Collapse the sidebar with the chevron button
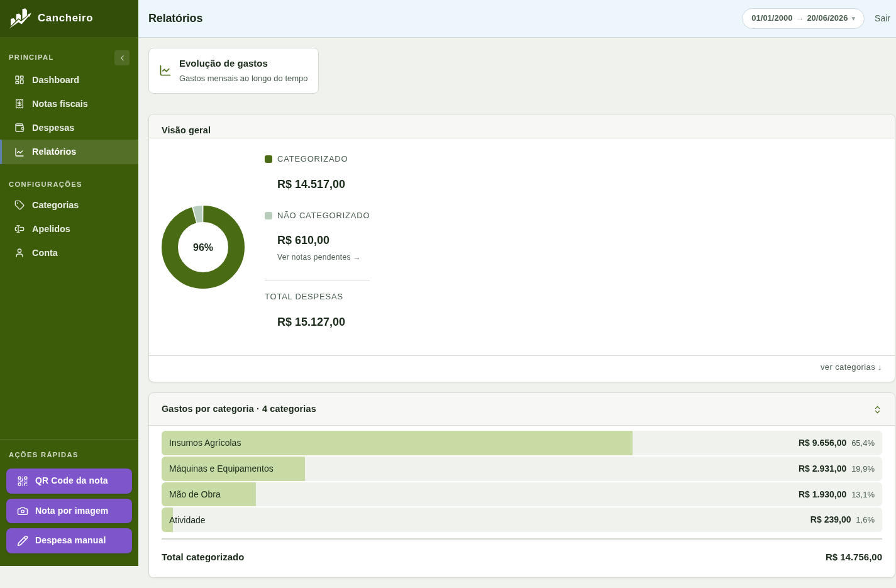Image resolution: width=896 pixels, height=588 pixels. [x=122, y=58]
